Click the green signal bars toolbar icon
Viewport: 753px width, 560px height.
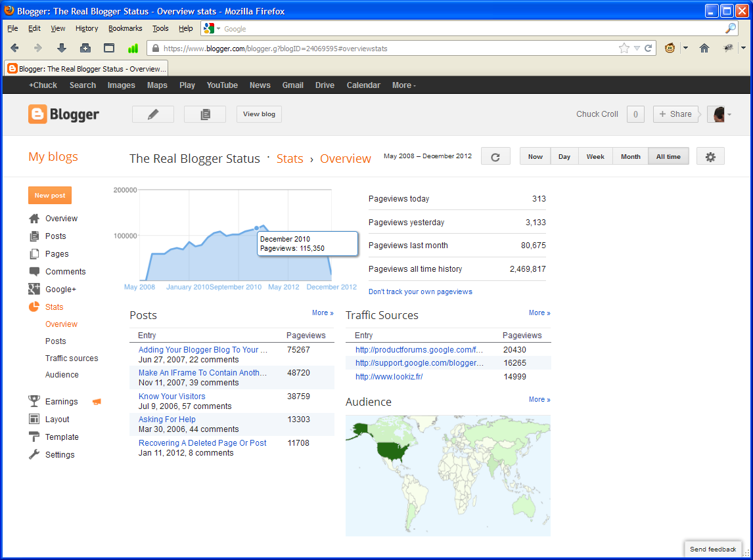click(133, 48)
